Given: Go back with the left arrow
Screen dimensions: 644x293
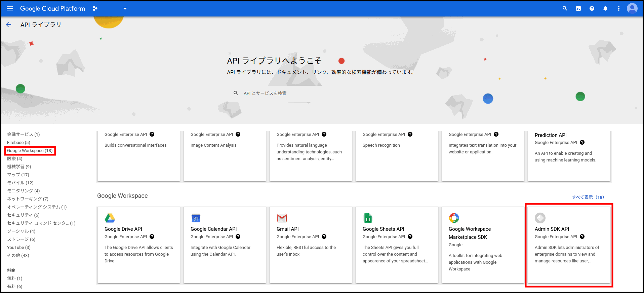Looking at the screenshot, I should pyautogui.click(x=9, y=25).
